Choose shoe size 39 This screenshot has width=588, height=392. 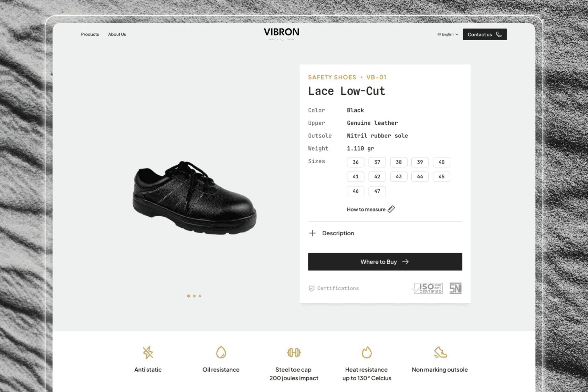[x=420, y=162]
